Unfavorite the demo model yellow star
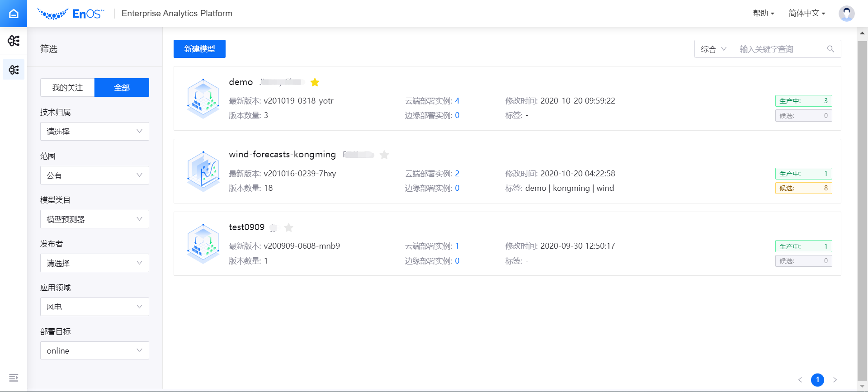Screen dimensions: 868x392 (x=315, y=82)
